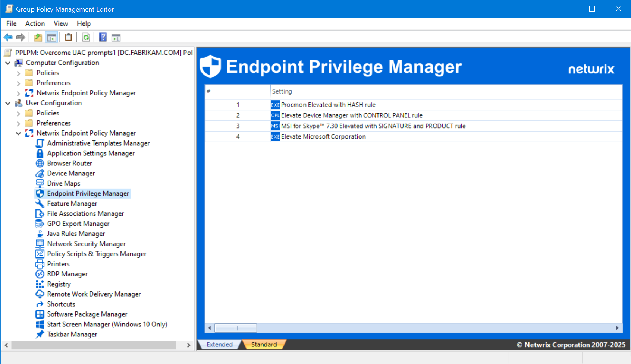631x364 pixels.
Task: Click the tree pane's right scroll arrow
Action: [189, 345]
